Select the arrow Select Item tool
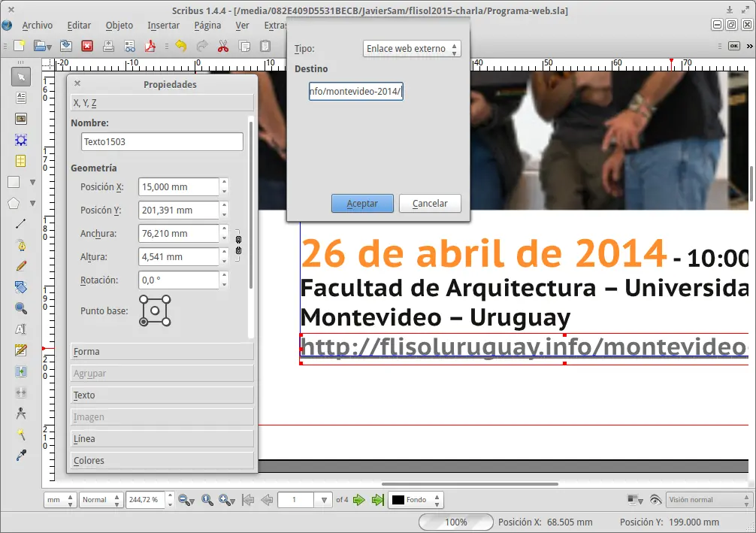The height and width of the screenshot is (533, 756). 21,77
